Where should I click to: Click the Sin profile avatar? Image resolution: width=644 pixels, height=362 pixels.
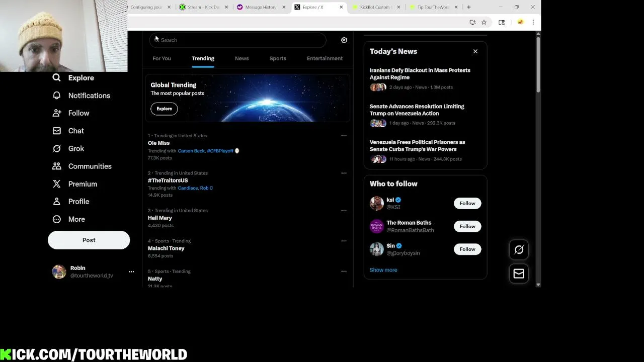(x=376, y=249)
